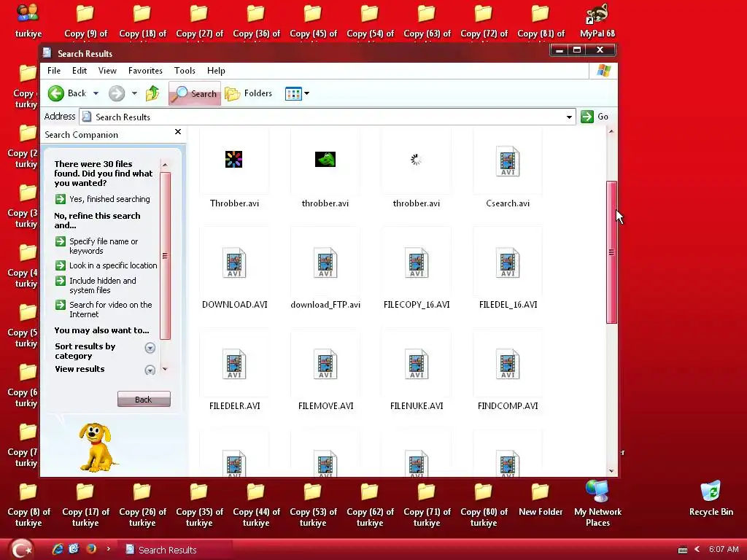Screen dimensions: 747x560
Task: Select the turkiye user desktop icon
Action: (x=28, y=21)
